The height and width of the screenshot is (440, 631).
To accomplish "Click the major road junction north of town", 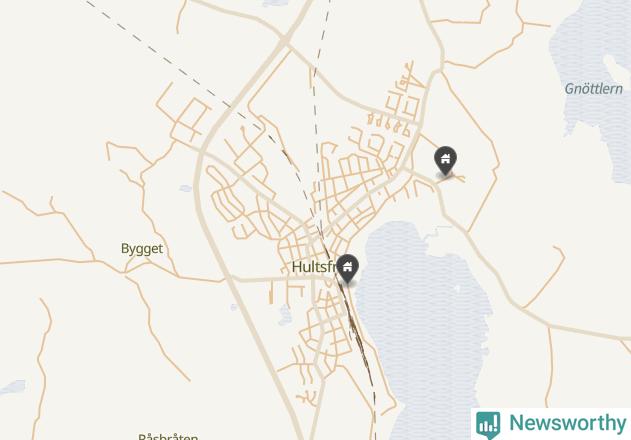I will click(x=285, y=41).
